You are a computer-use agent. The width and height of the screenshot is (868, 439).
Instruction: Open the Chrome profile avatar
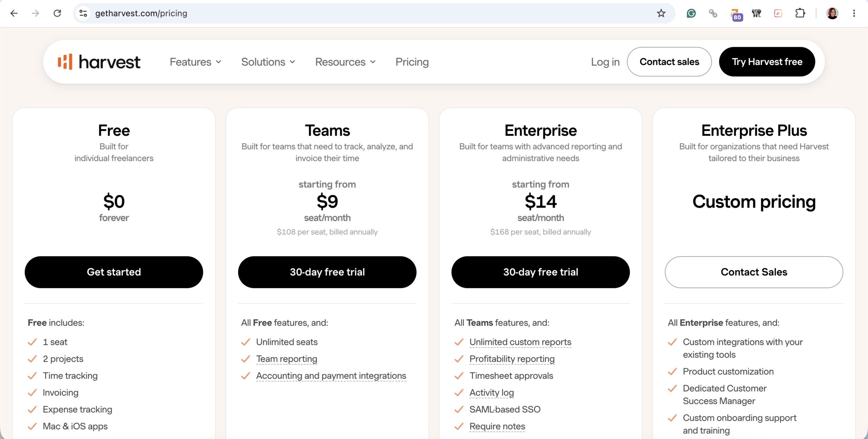[x=832, y=13]
